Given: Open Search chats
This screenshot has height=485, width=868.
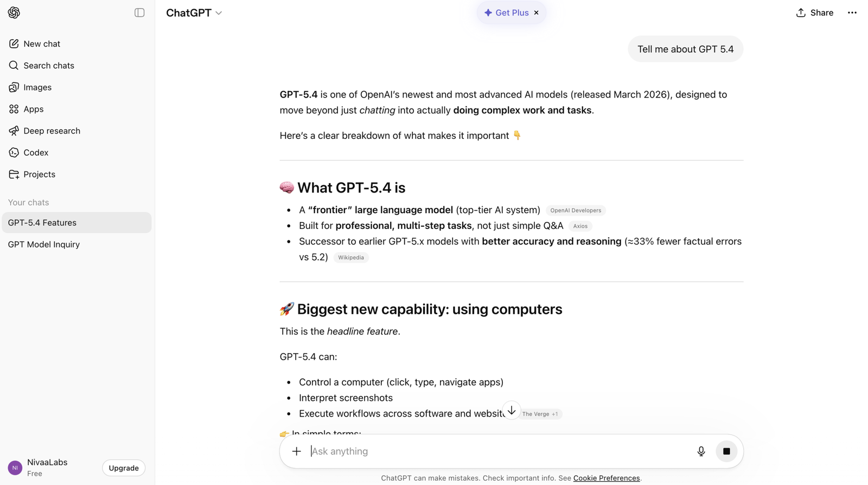Looking at the screenshot, I should (48, 65).
